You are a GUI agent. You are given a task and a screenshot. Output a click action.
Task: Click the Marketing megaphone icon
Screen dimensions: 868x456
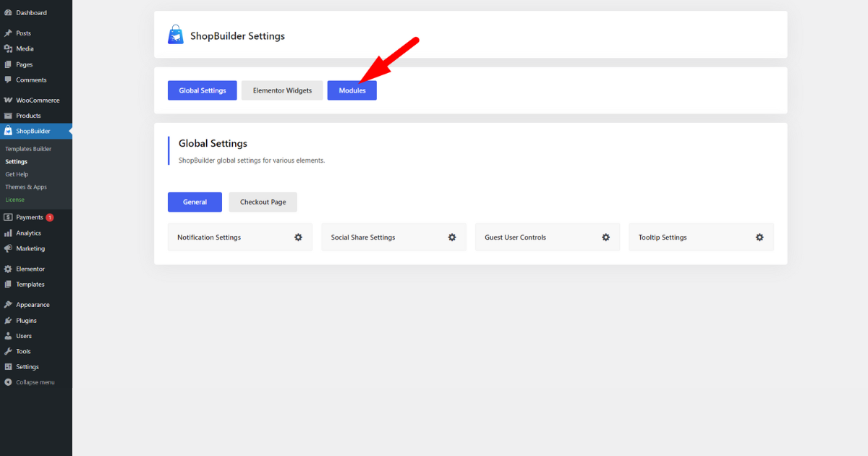(x=8, y=248)
